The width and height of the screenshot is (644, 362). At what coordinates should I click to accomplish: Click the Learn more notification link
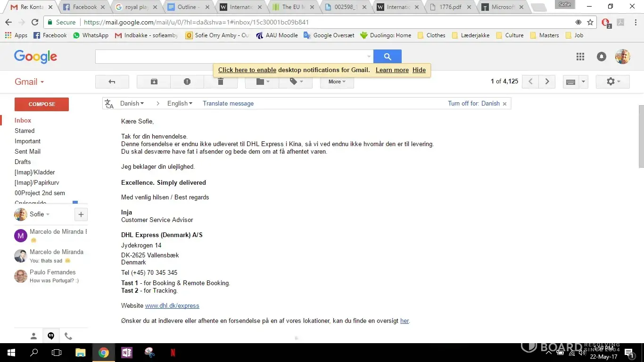click(392, 70)
